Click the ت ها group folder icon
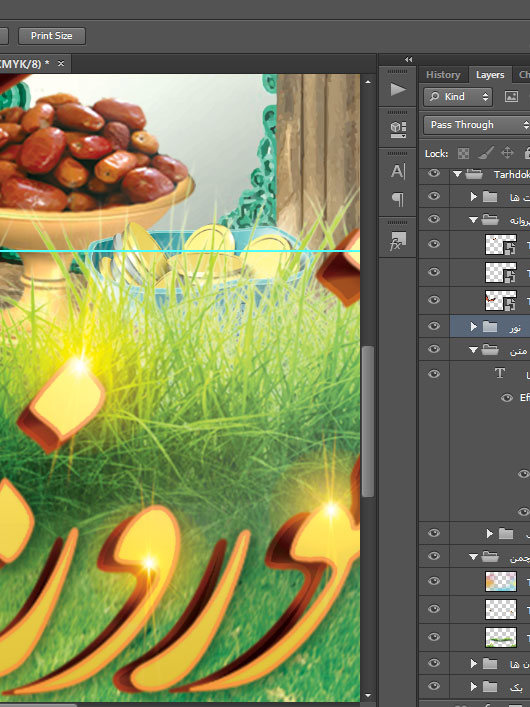 (490, 197)
